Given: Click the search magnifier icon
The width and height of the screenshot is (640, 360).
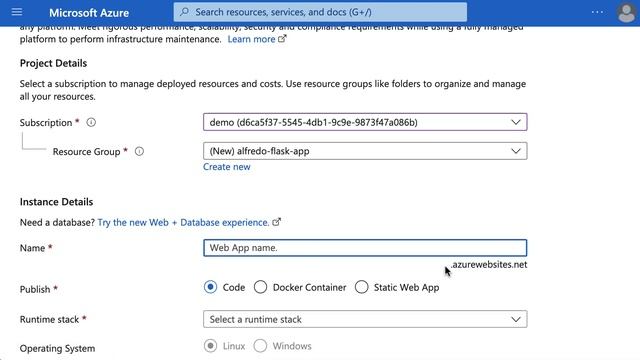Looking at the screenshot, I should 184,12.
